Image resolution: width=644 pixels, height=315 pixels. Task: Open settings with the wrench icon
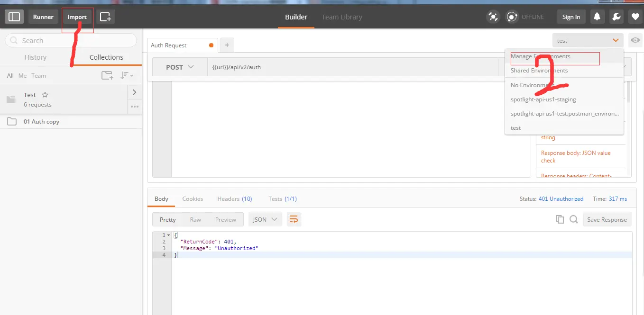pos(616,17)
